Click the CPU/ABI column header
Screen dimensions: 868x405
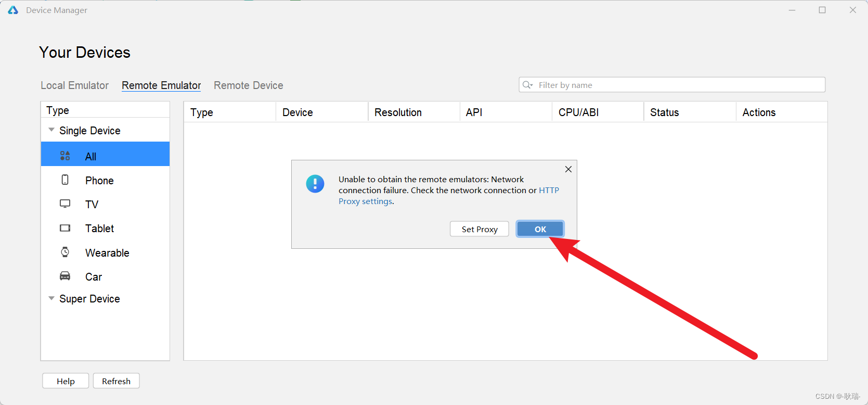click(598, 112)
